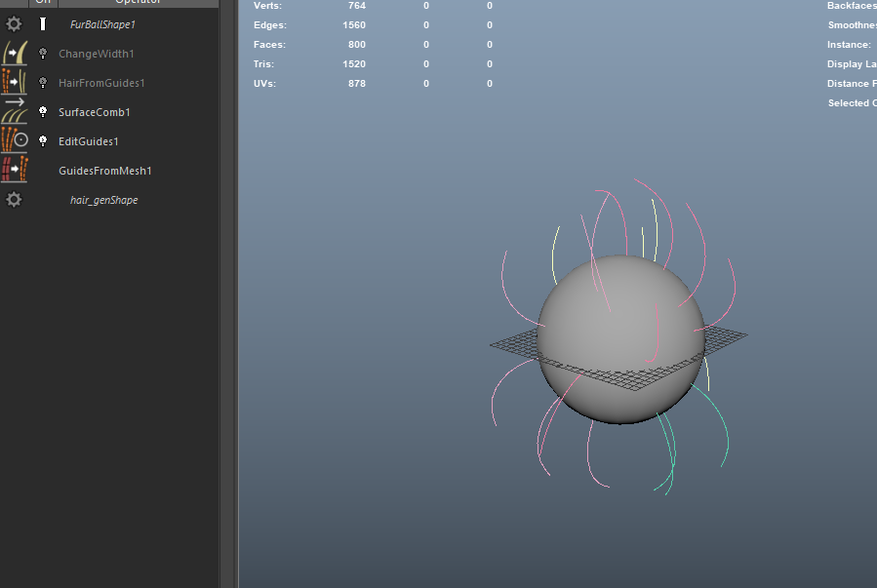Disable the SurfaceComb1 lightbulb toggle
Image resolution: width=877 pixels, height=588 pixels.
point(43,112)
